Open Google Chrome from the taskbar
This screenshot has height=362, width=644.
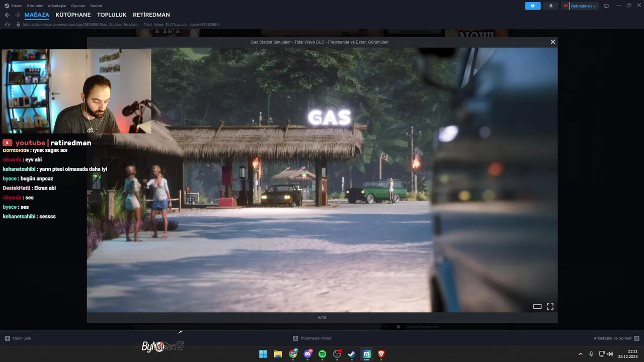coord(293,354)
